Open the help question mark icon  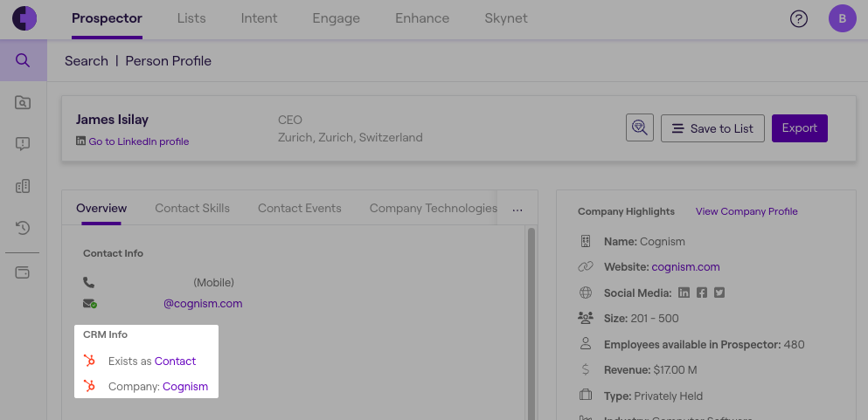798,19
